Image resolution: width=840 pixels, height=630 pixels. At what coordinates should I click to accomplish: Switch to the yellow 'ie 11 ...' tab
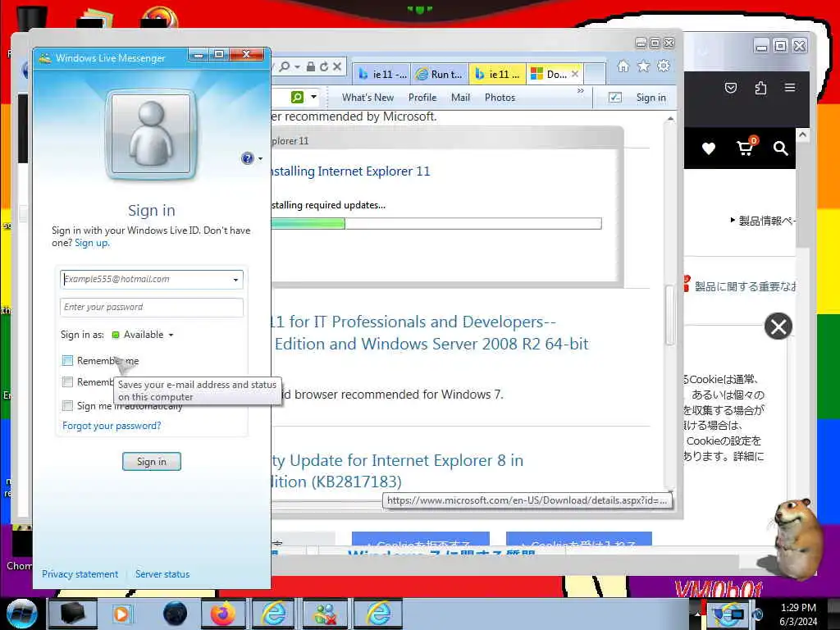coord(498,74)
